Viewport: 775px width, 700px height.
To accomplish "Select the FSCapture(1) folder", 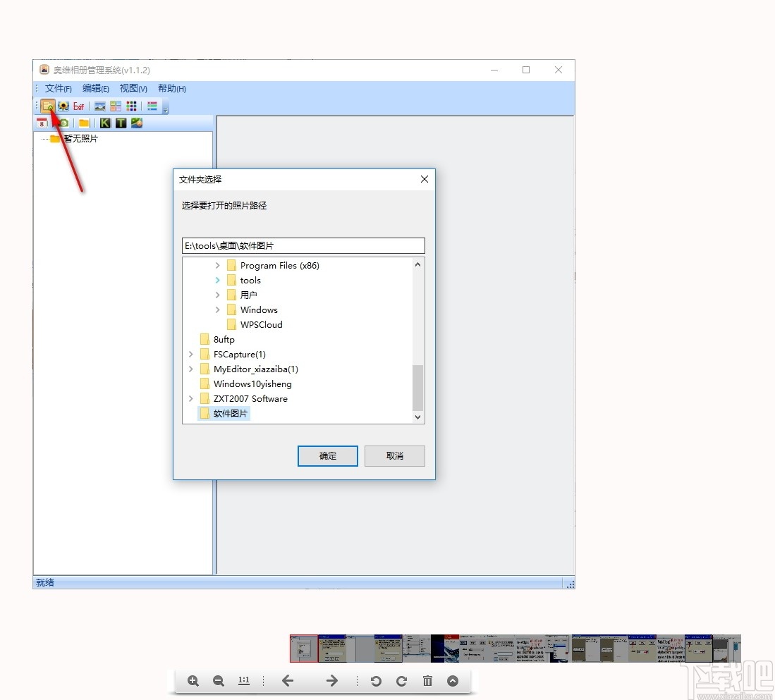I will tap(240, 354).
